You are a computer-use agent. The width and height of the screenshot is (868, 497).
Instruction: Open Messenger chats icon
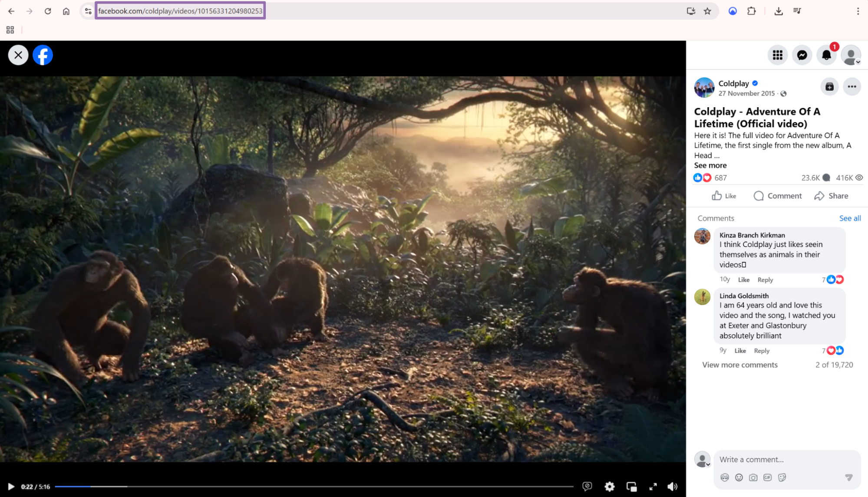pyautogui.click(x=802, y=55)
